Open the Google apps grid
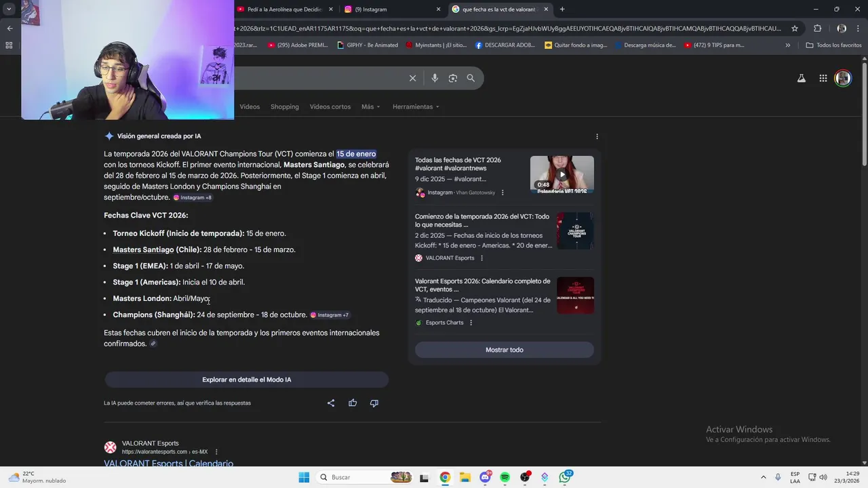This screenshot has height=488, width=868. [x=823, y=78]
